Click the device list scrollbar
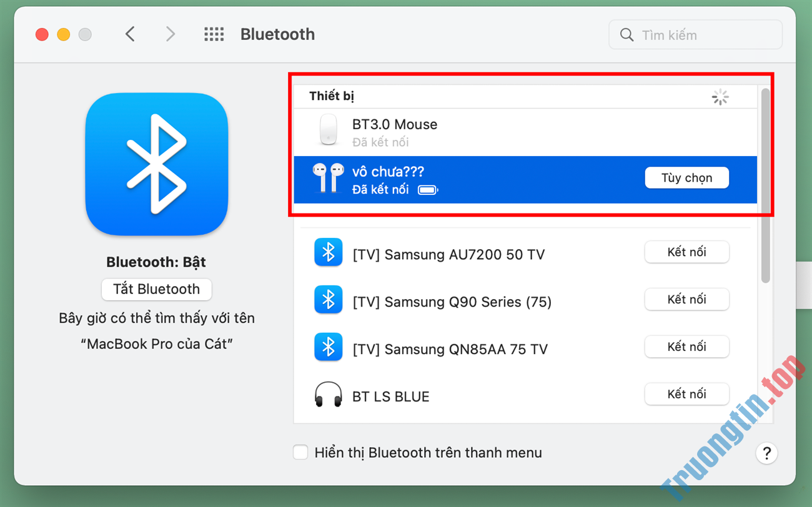This screenshot has height=507, width=812. (765, 186)
